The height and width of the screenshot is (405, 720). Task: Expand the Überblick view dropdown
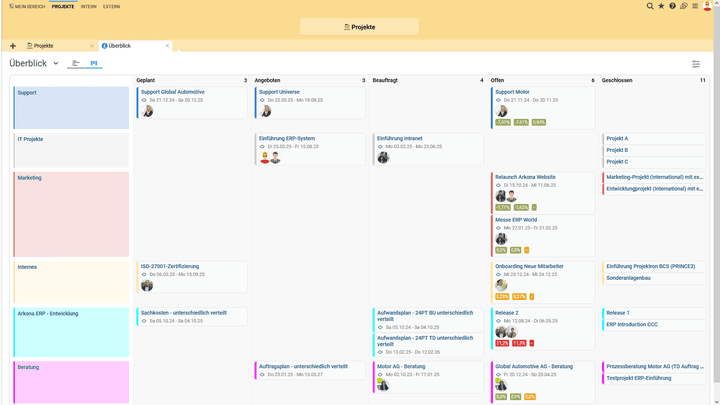(x=56, y=64)
